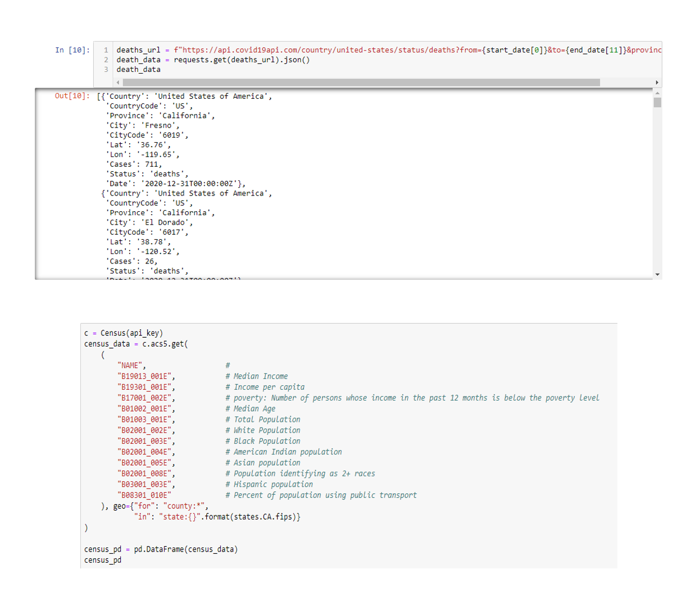Viewport: 700px width, 610px height.
Task: Click the up arrow on the output scrollbar
Action: click(658, 94)
